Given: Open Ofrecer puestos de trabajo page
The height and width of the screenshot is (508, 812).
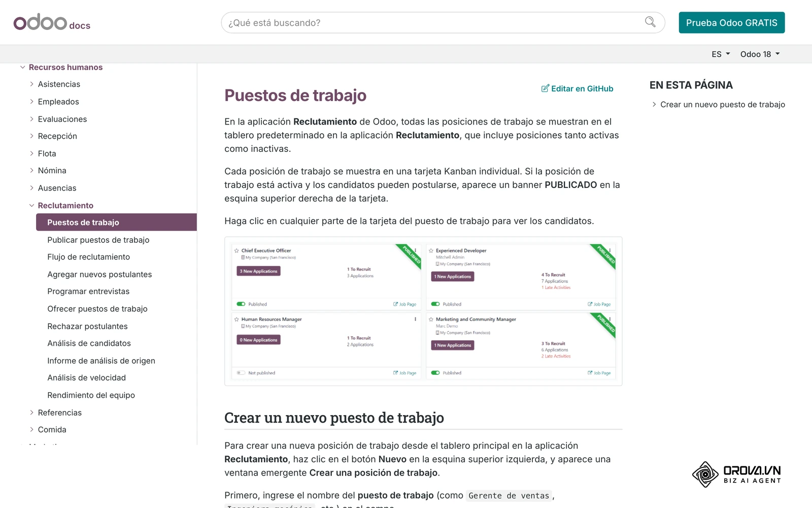Looking at the screenshot, I should click(97, 309).
